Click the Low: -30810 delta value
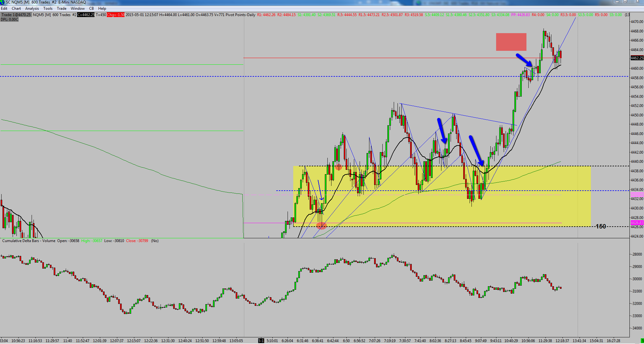The height and width of the screenshot is (344, 644). (x=114, y=241)
